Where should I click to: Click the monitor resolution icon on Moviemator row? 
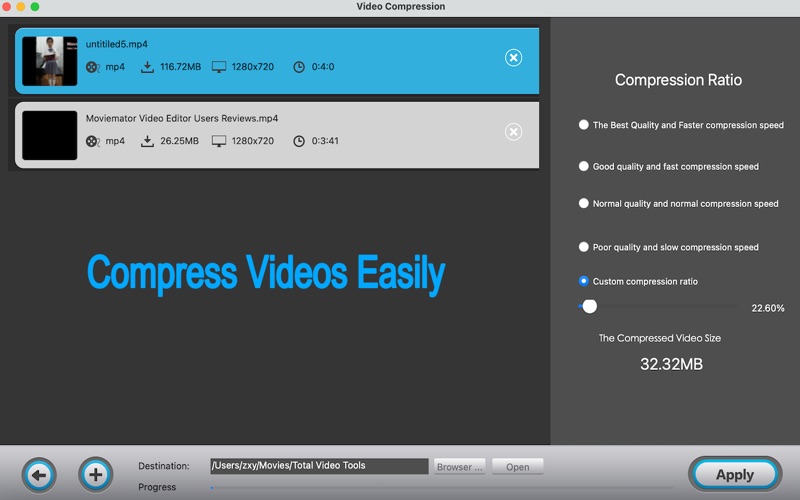(x=219, y=141)
